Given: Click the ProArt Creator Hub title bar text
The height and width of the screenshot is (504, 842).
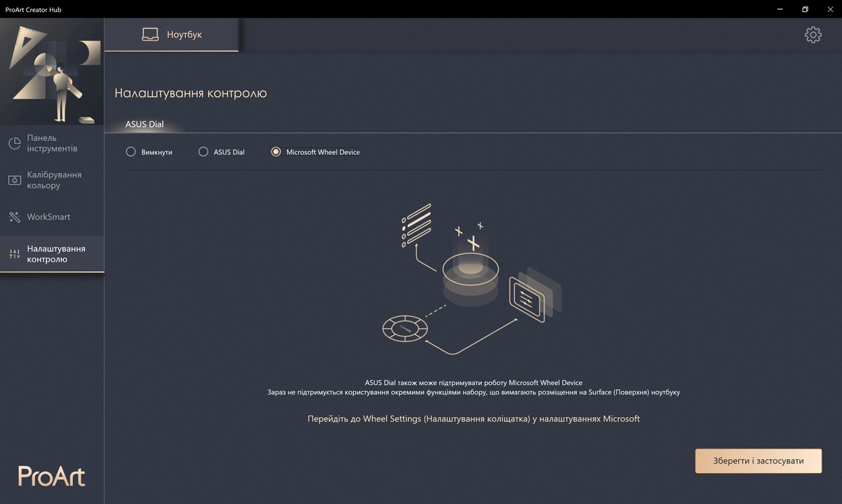Looking at the screenshot, I should tap(35, 9).
